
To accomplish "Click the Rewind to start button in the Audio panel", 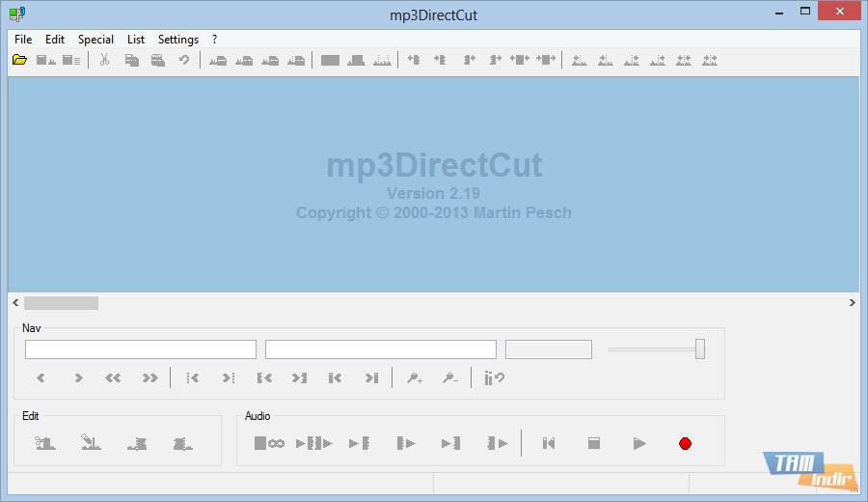I will [549, 443].
